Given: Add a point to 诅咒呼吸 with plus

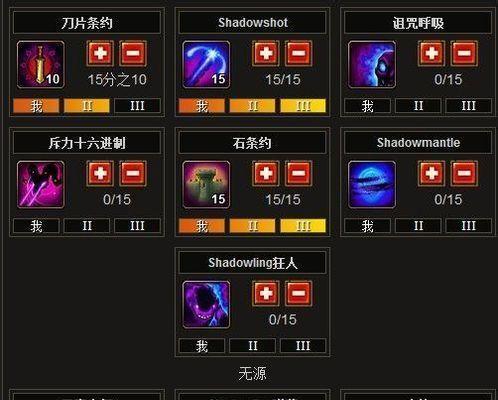Looking at the screenshot, I should coord(431,53).
